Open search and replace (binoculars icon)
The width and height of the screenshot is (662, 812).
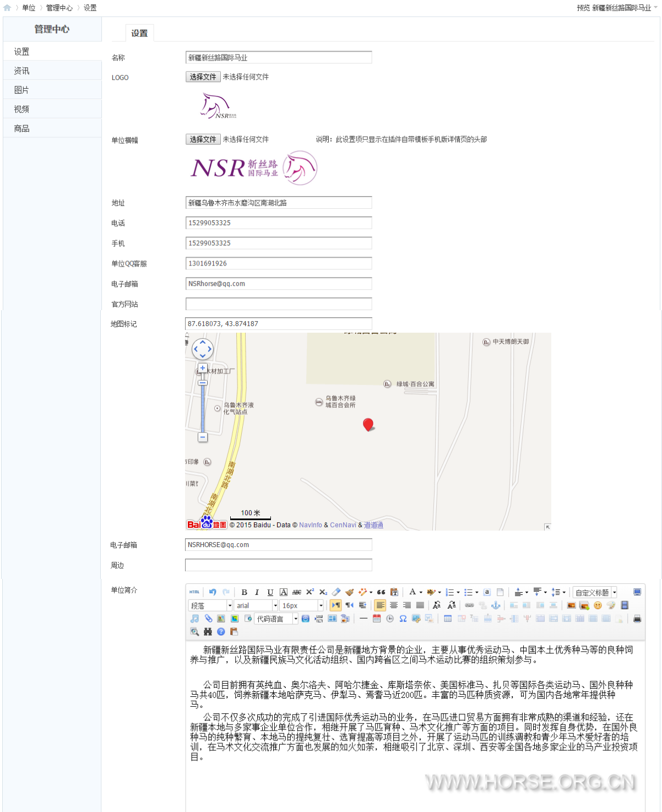[x=208, y=632]
